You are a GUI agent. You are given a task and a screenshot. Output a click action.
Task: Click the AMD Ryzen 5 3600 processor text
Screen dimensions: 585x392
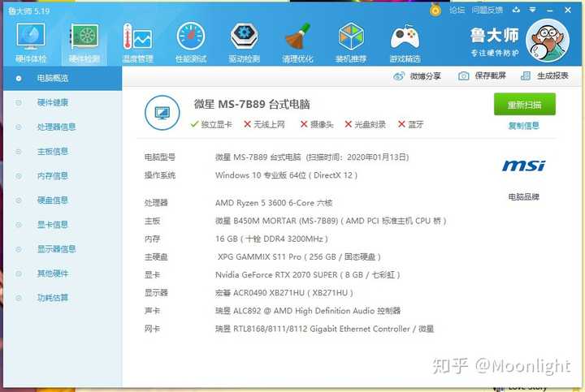click(274, 203)
